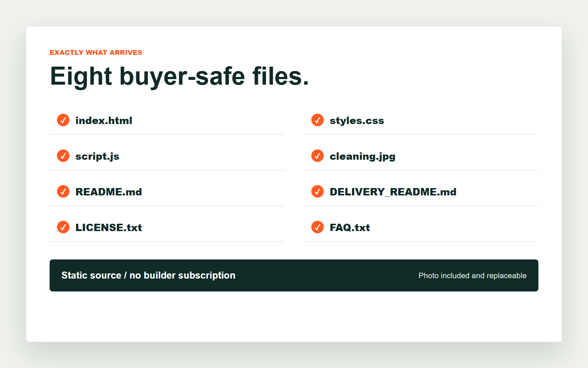Click the check icon beside DELIVERY_README.md
The image size is (588, 368).
pos(318,191)
